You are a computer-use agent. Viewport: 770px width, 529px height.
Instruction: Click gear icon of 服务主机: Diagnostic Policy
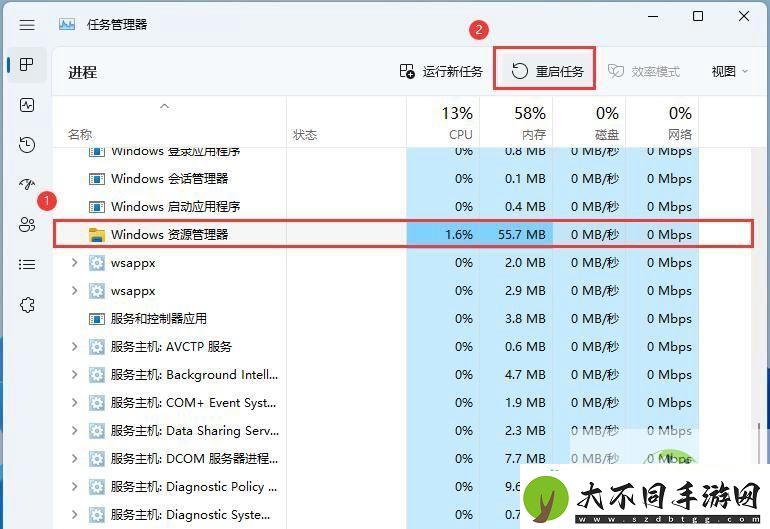click(97, 487)
